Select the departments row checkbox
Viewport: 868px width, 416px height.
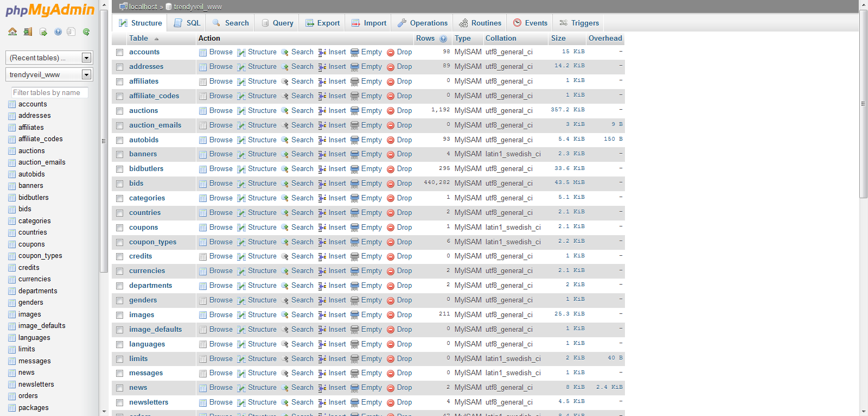point(119,286)
